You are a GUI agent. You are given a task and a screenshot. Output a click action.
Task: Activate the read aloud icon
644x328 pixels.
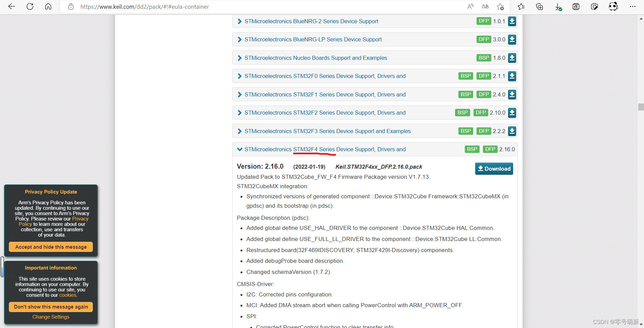470,6
